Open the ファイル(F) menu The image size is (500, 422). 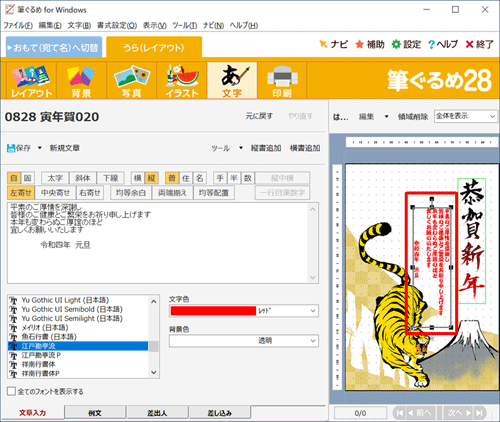coord(18,25)
